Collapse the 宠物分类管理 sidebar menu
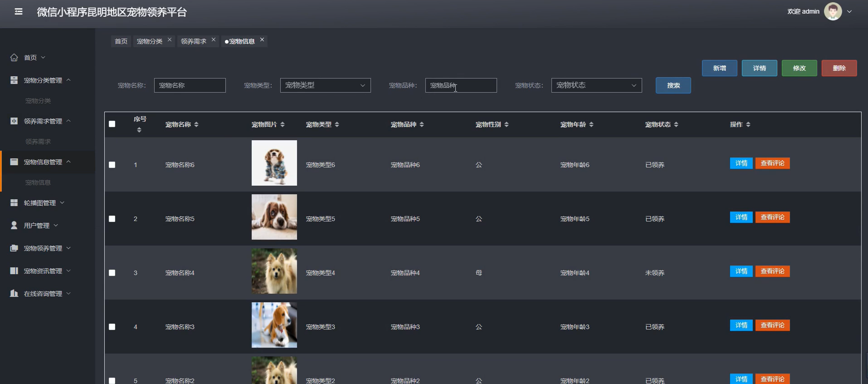Screen dimensions: 868x384 [68, 80]
